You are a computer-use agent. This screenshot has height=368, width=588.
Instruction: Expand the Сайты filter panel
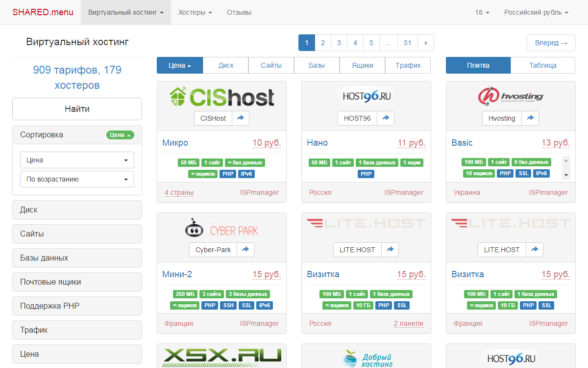click(77, 234)
